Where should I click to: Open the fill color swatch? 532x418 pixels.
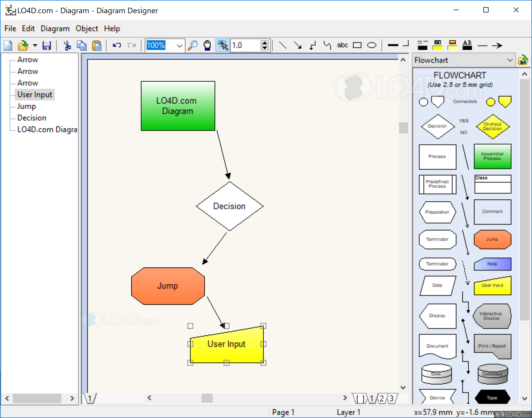[438, 45]
